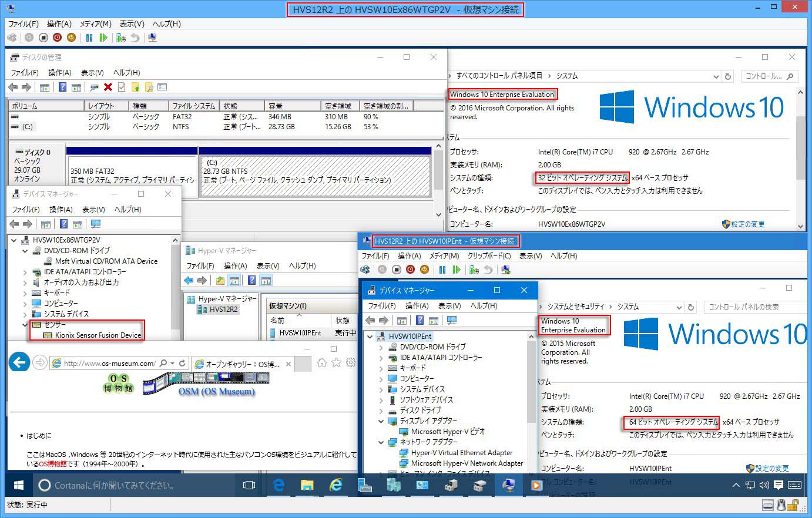Open メディア(M) menu in HVSW10Ex86WTGP2V window
Image resolution: width=812 pixels, height=518 pixels.
(x=96, y=24)
